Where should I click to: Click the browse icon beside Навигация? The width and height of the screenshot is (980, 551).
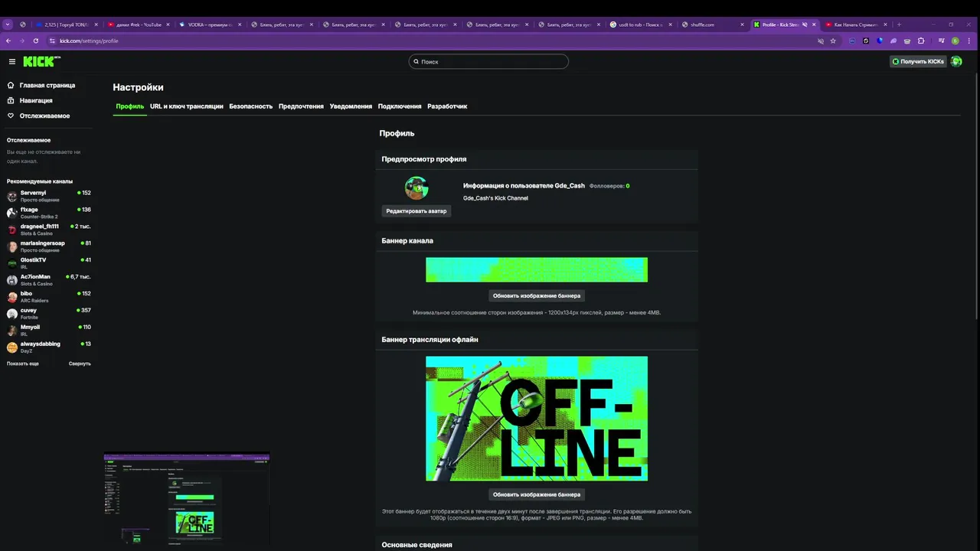tap(11, 100)
